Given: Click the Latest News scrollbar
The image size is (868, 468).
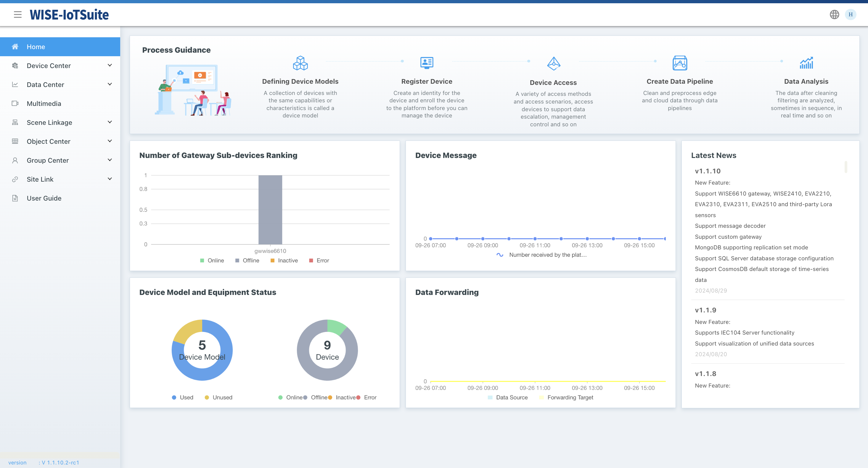Looking at the screenshot, I should (x=846, y=167).
